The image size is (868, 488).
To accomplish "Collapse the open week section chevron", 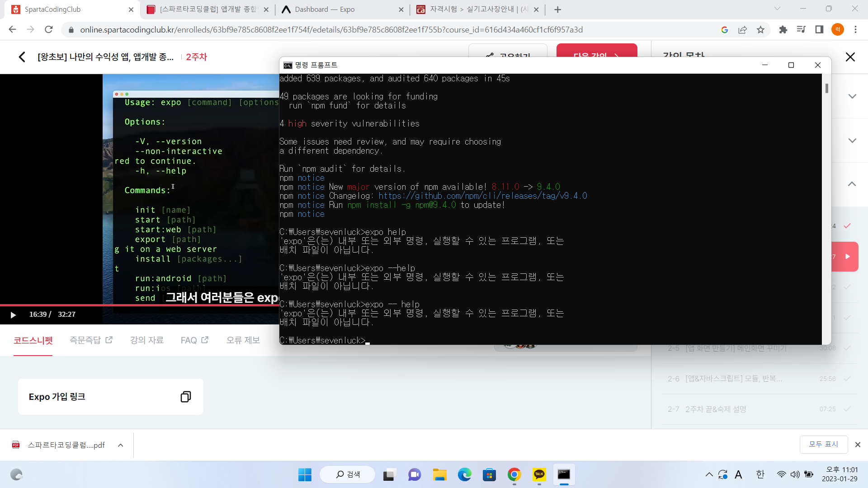I will click(x=852, y=184).
